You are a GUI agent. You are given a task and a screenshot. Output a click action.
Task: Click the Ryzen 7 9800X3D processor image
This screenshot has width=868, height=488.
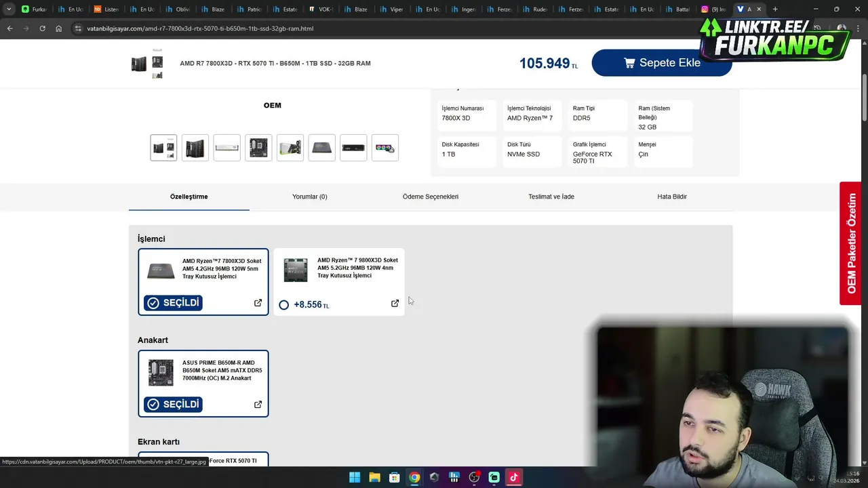click(x=296, y=270)
